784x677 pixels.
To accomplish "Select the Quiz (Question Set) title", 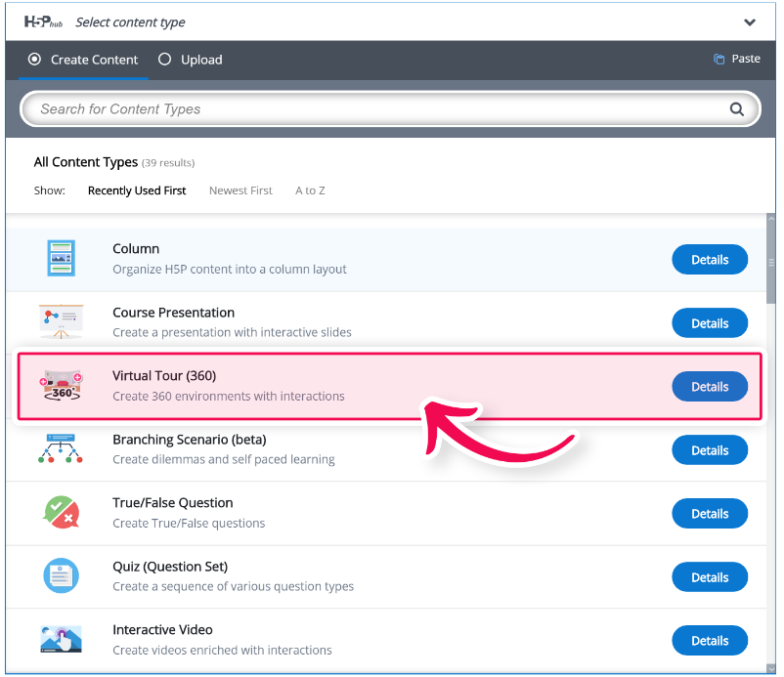I will pyautogui.click(x=170, y=567).
